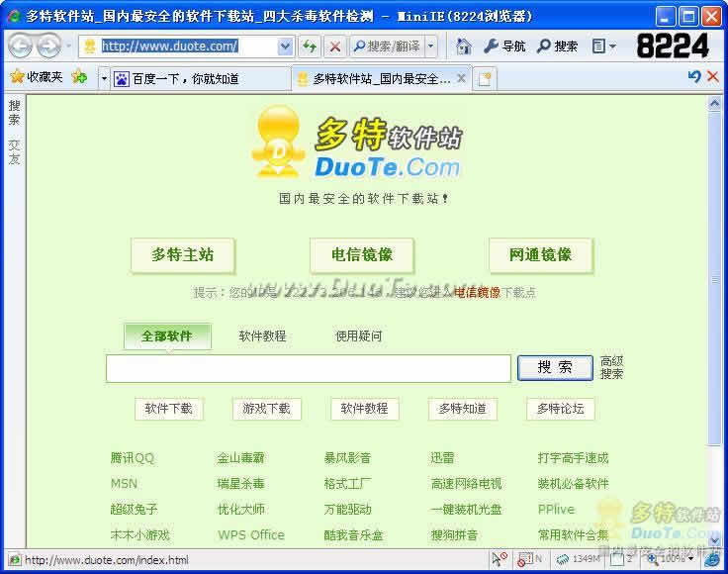Click the 搜索 magnifier toolbar button

click(557, 46)
